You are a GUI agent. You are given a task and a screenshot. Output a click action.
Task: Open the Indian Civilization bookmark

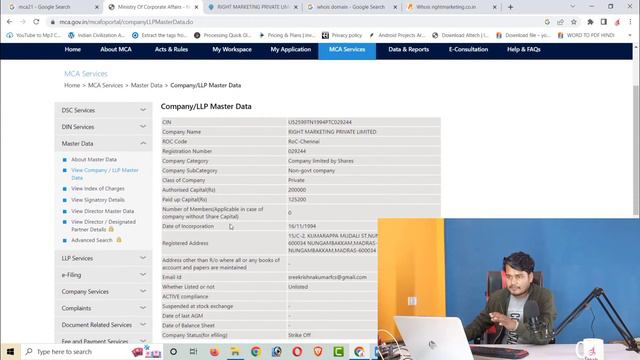pyautogui.click(x=96, y=36)
